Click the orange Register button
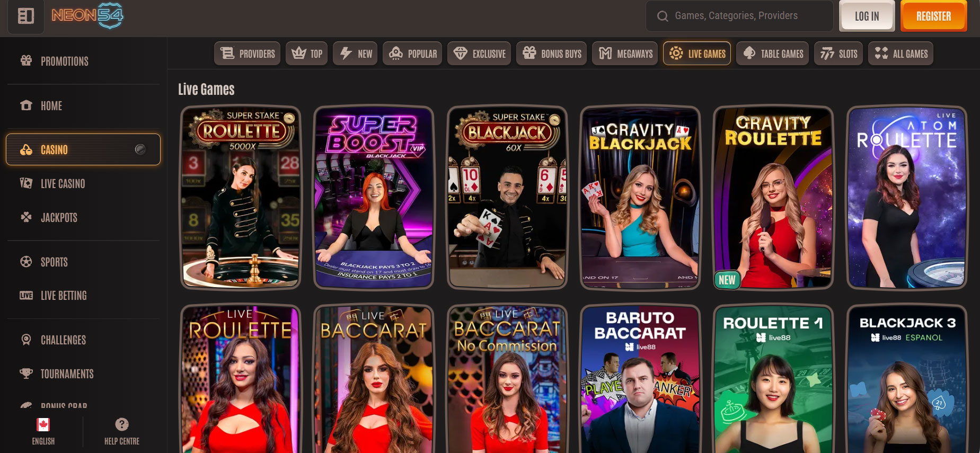 [934, 16]
